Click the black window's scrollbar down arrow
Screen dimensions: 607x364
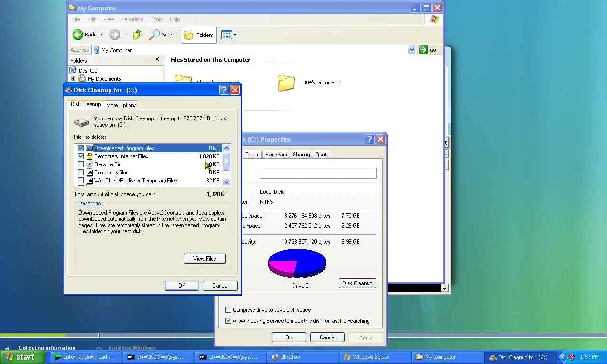[444, 289]
